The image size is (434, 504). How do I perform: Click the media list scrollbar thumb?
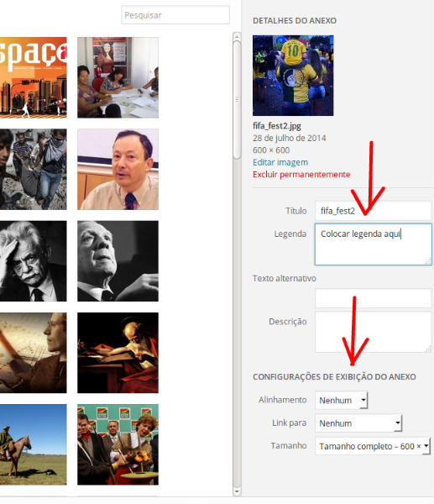click(x=237, y=100)
